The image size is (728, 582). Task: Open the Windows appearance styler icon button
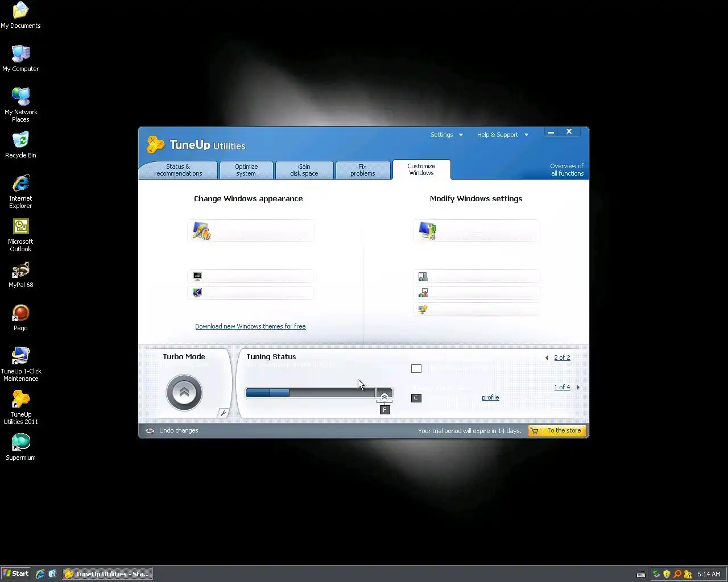coord(201,230)
